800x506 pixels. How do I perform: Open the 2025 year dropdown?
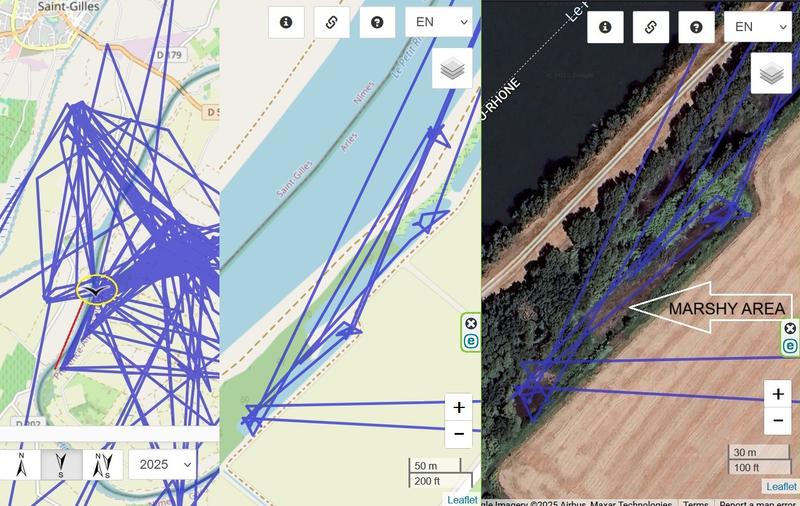point(163,465)
